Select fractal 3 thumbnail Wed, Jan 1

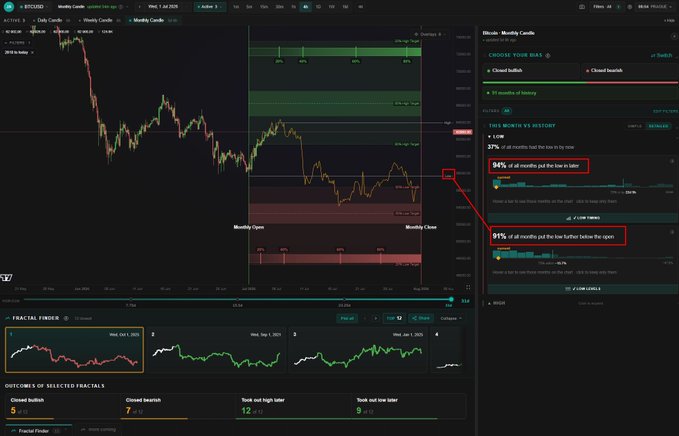pyautogui.click(x=358, y=350)
